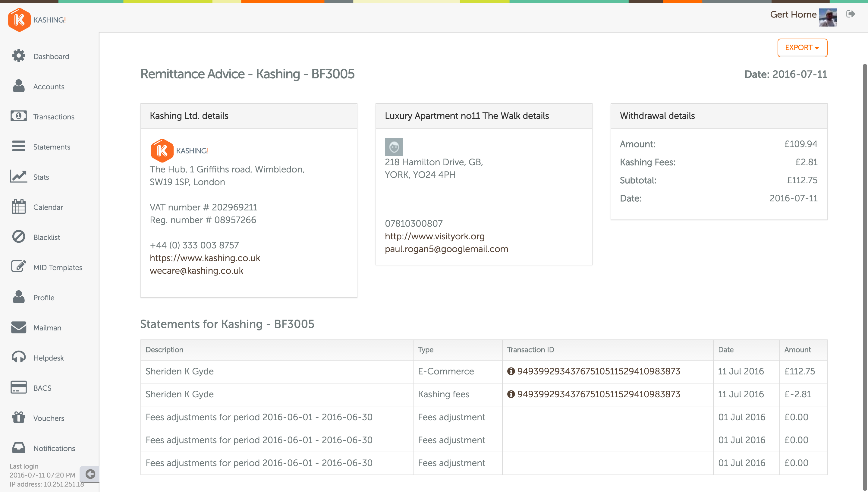
Task: Open Blacklist menu label
Action: [47, 237]
